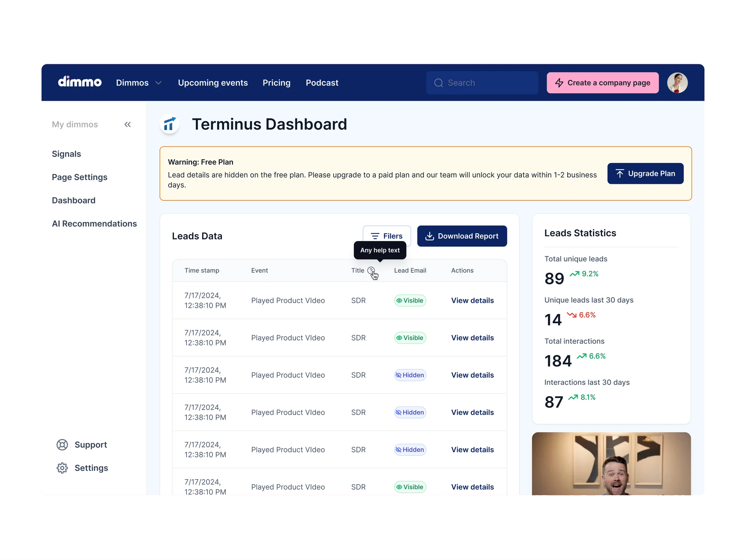Open the Terminus company logo icon

click(169, 124)
